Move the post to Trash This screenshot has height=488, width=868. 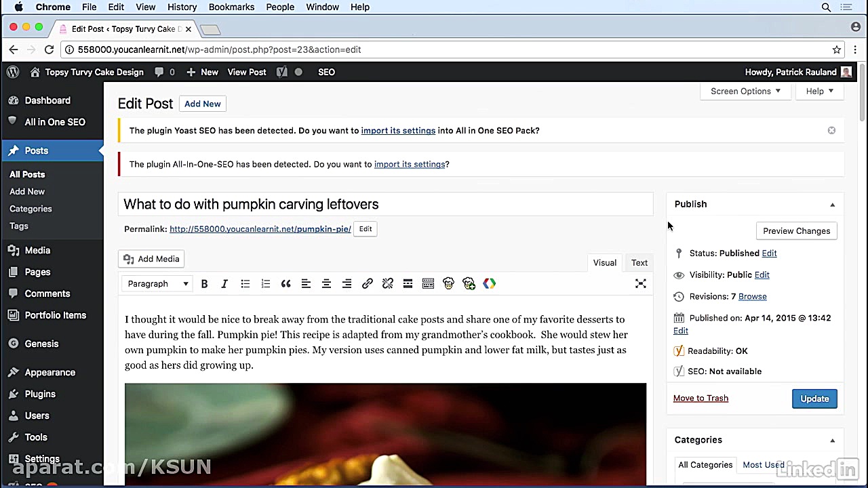701,399
